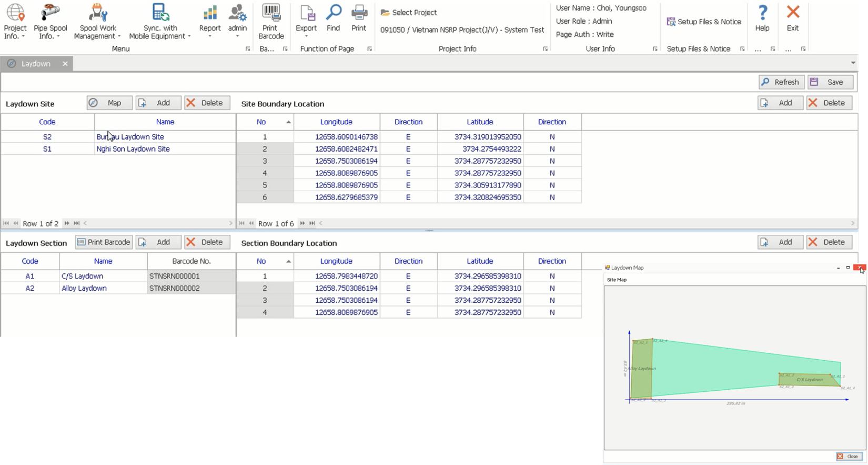
Task: Expand the Export dropdown
Action: [306, 36]
